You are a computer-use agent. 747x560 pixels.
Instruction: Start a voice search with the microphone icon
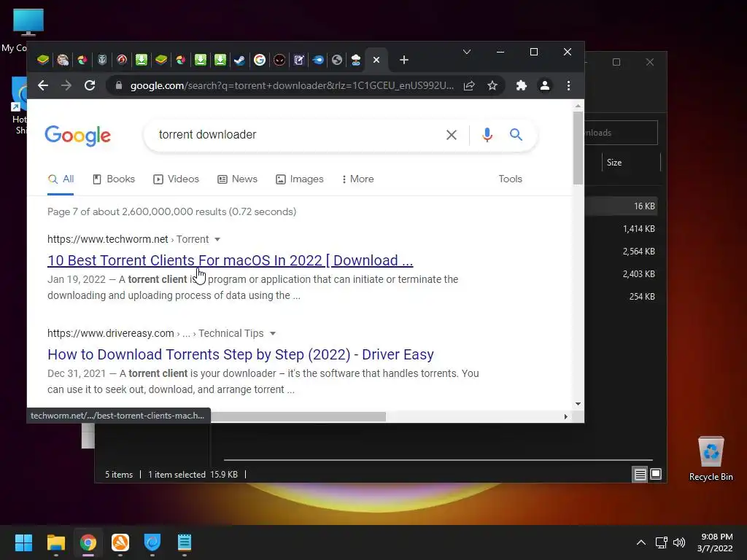[487, 135]
